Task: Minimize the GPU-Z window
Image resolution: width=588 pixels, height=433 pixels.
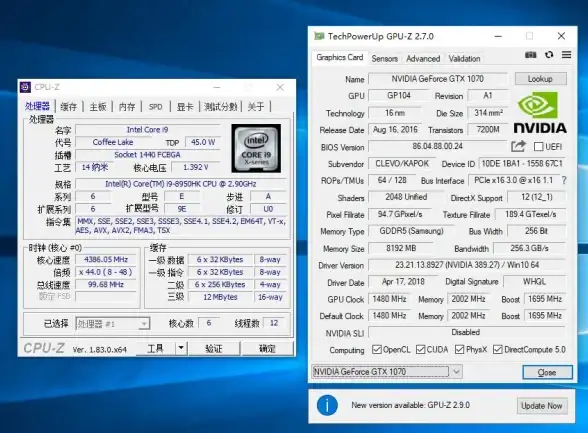Action: [498, 36]
